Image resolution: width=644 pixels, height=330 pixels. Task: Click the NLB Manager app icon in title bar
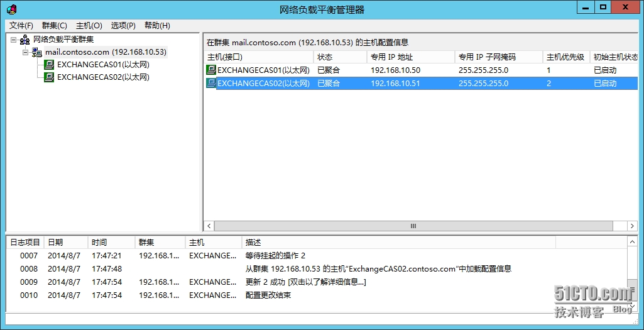point(11,9)
